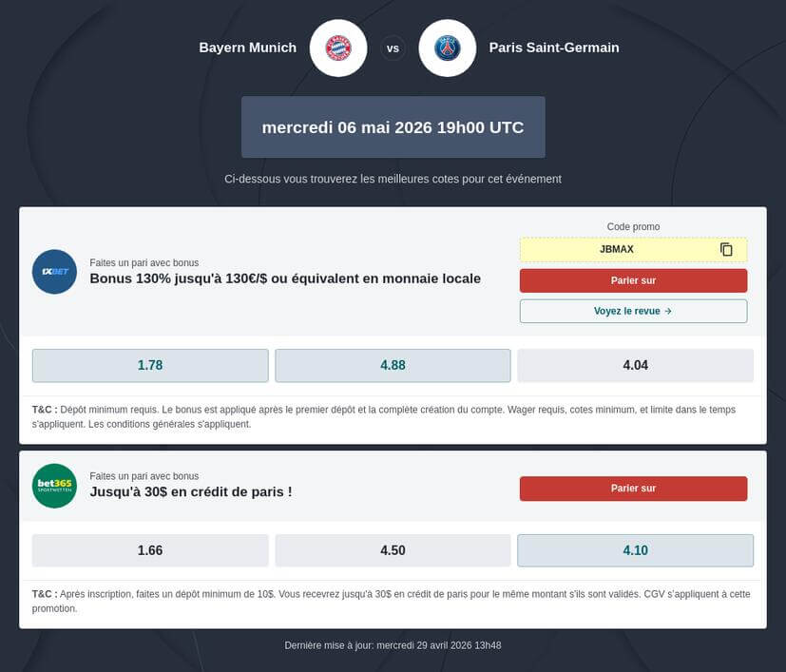Click the Paris Saint-Germain club crest

pos(447,48)
